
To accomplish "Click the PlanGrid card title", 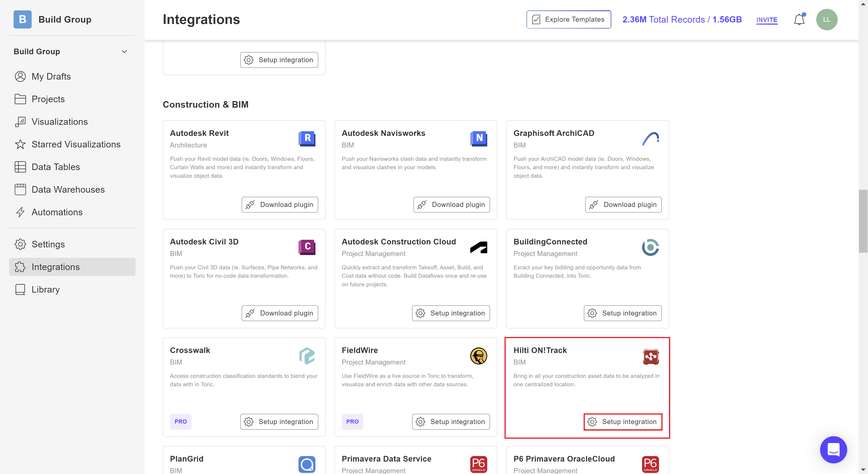I will [x=186, y=459].
